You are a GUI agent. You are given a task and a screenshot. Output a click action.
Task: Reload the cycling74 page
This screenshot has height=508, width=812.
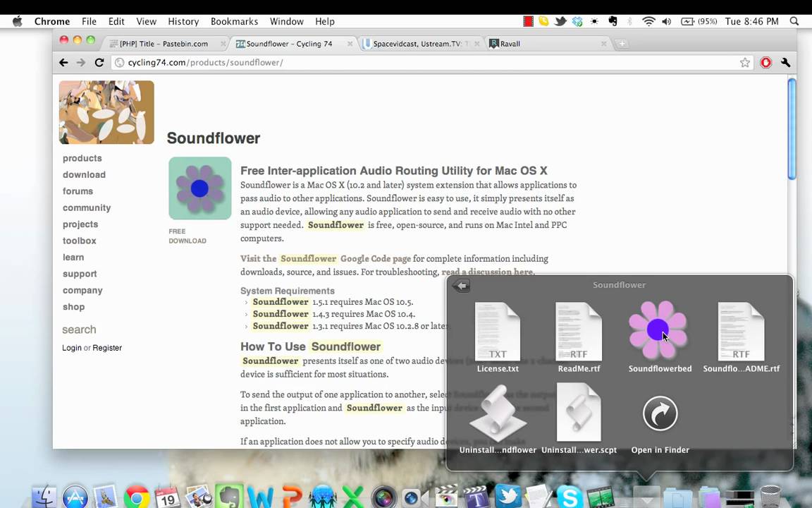coord(99,63)
